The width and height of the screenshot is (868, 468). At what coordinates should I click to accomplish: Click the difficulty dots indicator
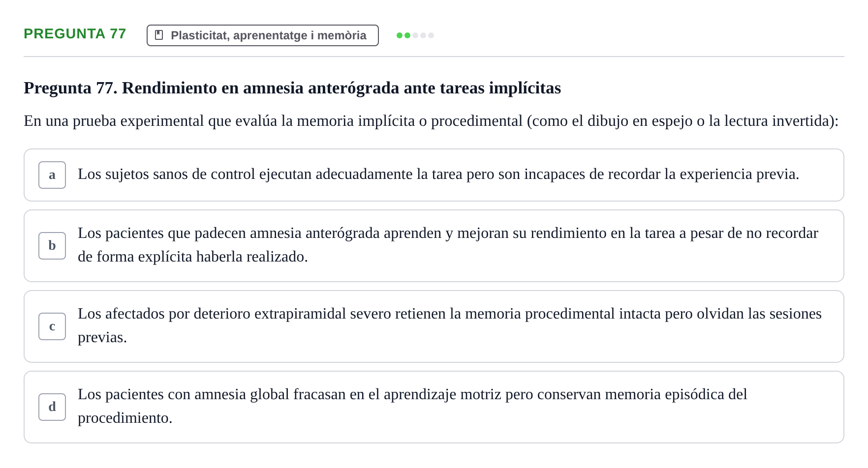415,35
